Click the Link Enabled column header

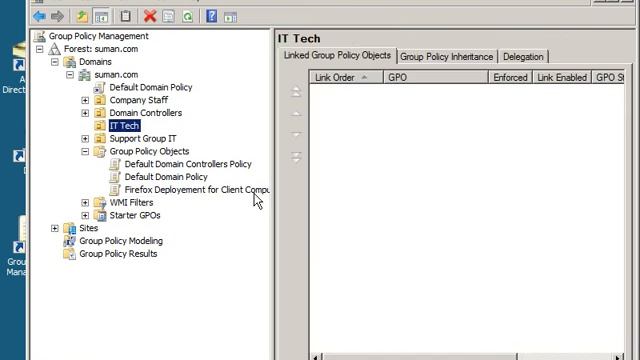click(x=562, y=77)
